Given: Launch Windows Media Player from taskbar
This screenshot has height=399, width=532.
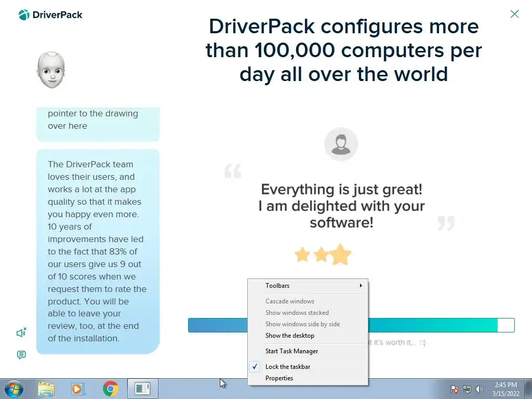Looking at the screenshot, I should pyautogui.click(x=78, y=389).
